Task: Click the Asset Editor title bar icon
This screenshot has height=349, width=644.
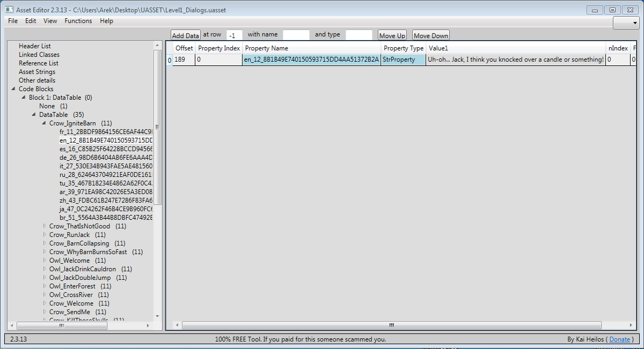Action: (x=9, y=10)
